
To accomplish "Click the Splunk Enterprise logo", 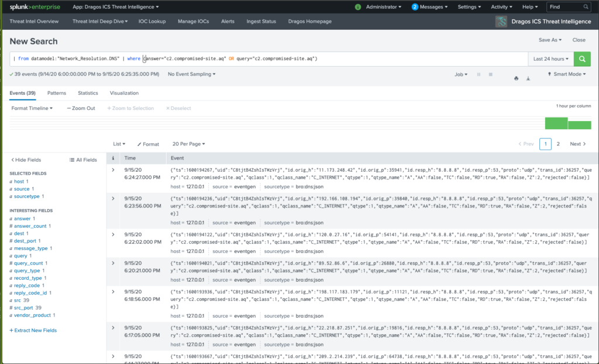I will pyautogui.click(x=35, y=7).
